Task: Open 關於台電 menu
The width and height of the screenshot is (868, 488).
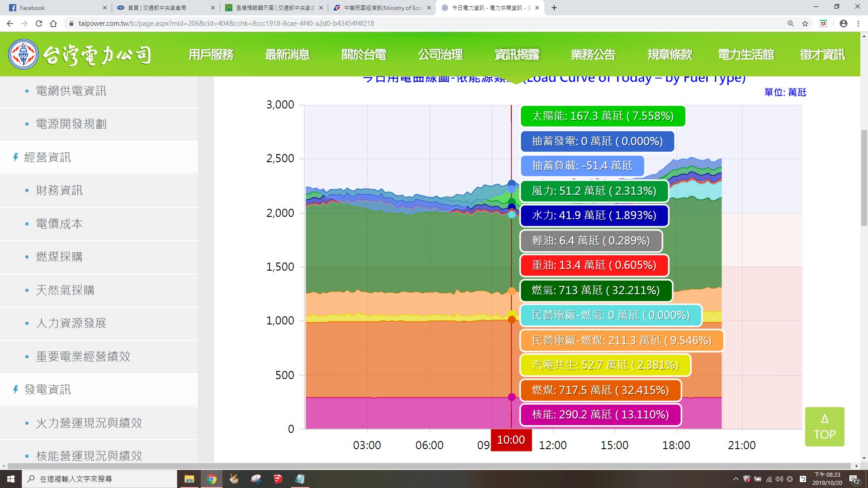Action: click(x=364, y=55)
